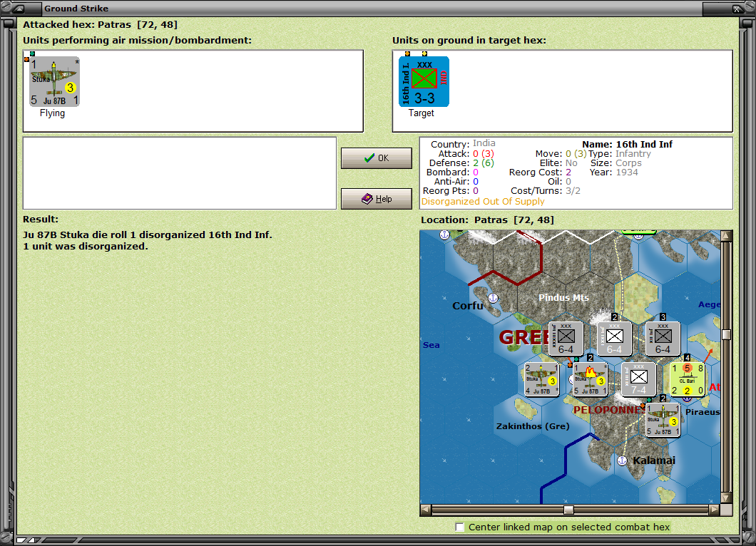Image resolution: width=756 pixels, height=546 pixels.
Task: Select the CL Bari cruiser counter
Action: tap(688, 379)
